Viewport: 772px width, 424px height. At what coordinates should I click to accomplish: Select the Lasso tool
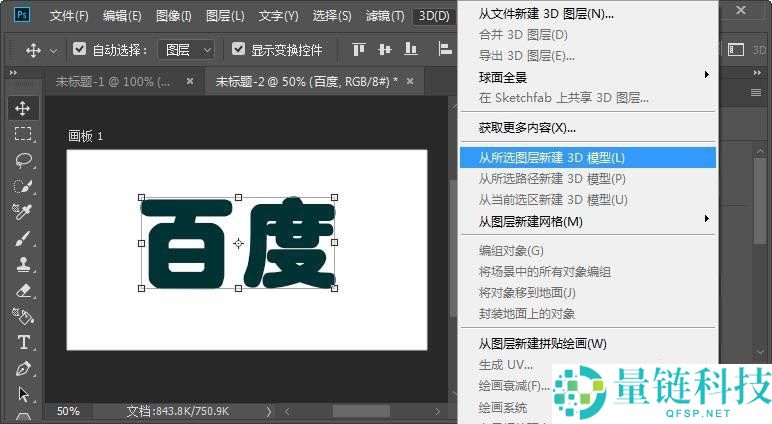coord(23,160)
